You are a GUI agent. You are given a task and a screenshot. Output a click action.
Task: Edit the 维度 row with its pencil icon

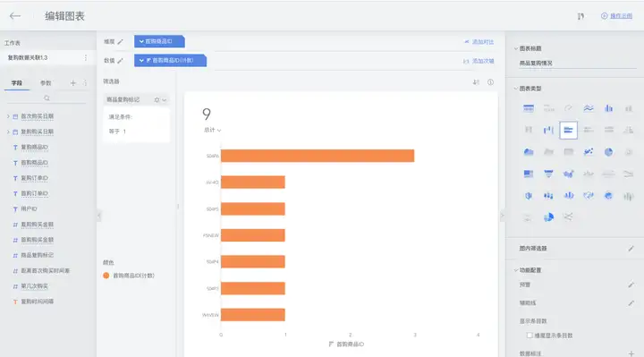point(120,41)
